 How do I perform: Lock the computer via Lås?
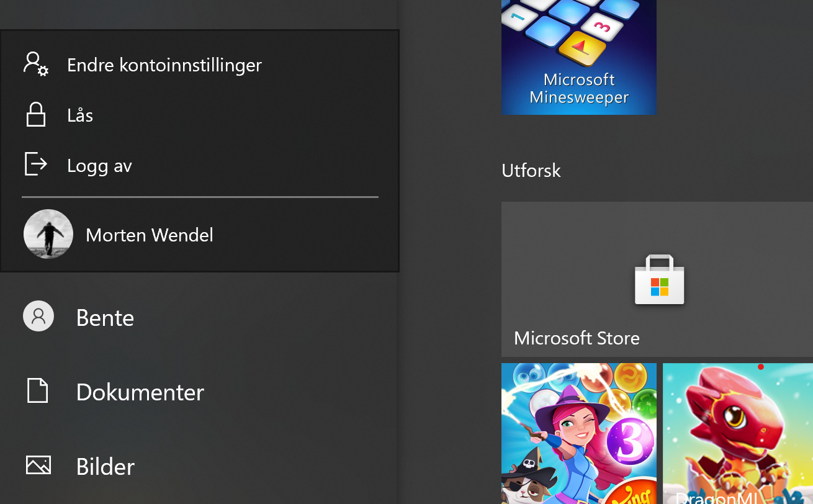point(79,114)
